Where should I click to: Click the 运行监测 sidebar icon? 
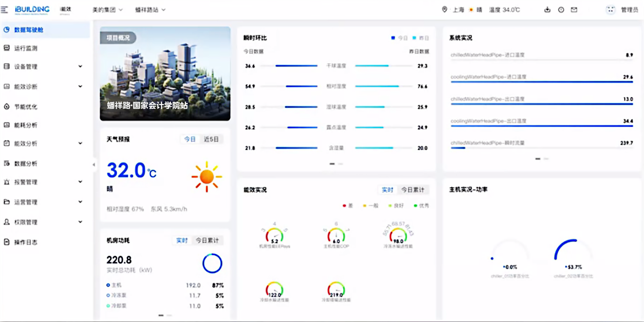tap(7, 48)
